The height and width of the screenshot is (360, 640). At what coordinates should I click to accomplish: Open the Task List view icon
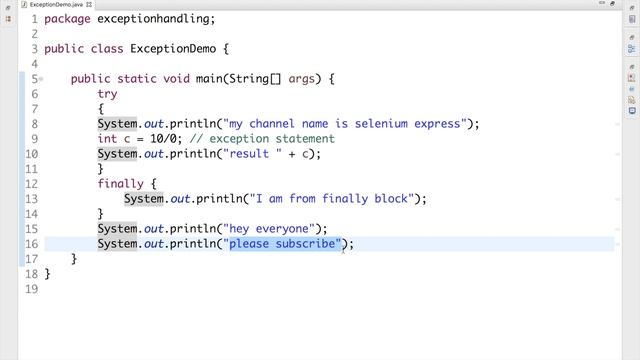[x=632, y=19]
